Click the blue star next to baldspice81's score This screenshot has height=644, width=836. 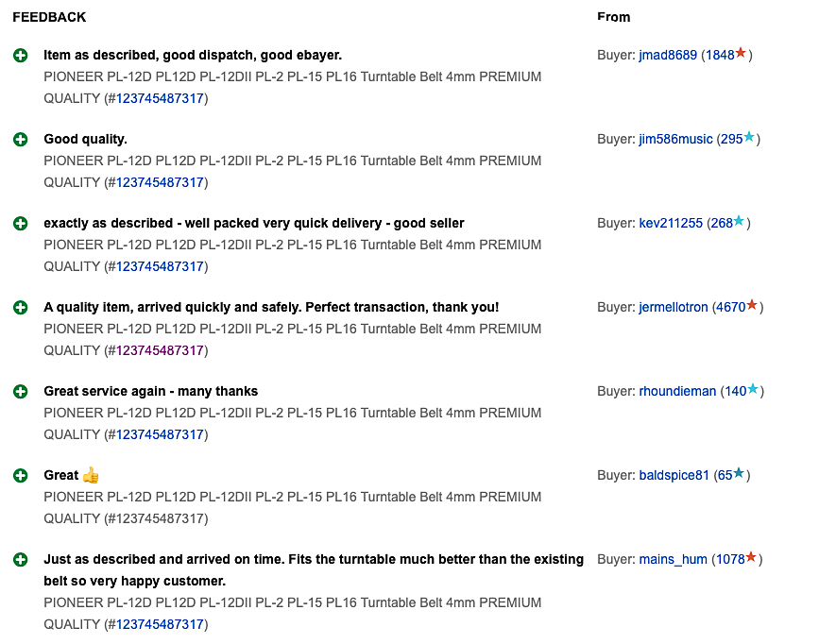pos(739,474)
